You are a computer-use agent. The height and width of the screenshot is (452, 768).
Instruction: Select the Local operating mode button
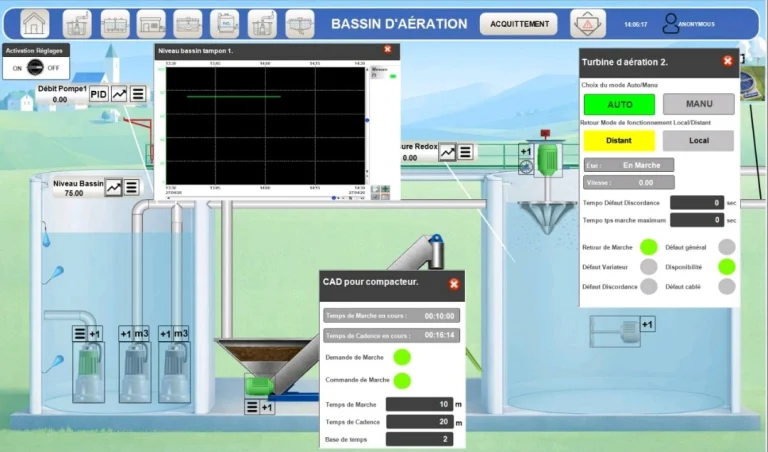(x=698, y=141)
